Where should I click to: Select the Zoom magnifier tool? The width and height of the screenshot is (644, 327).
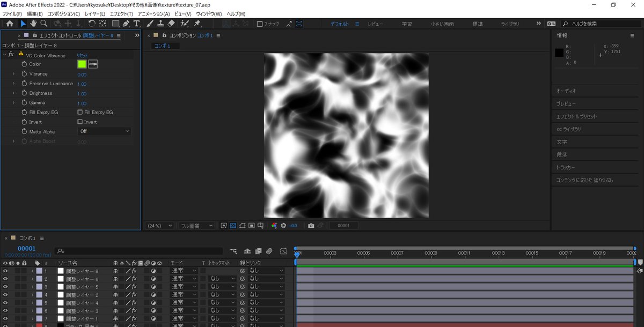pos(44,24)
